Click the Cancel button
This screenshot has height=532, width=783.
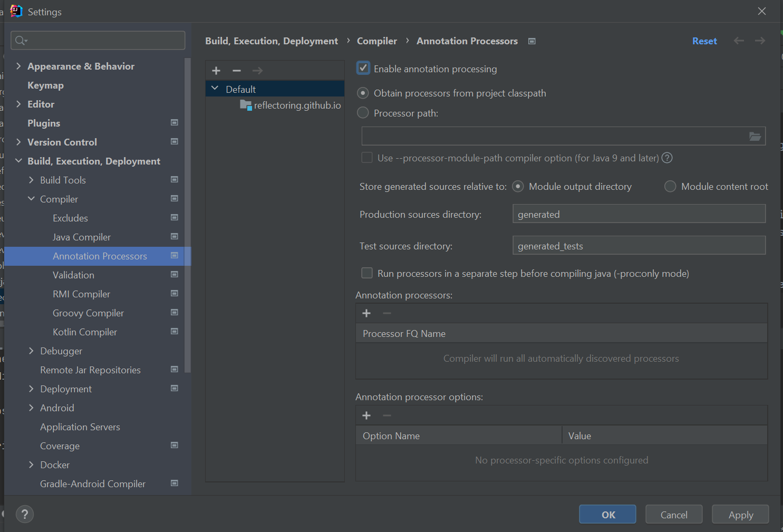[674, 515]
